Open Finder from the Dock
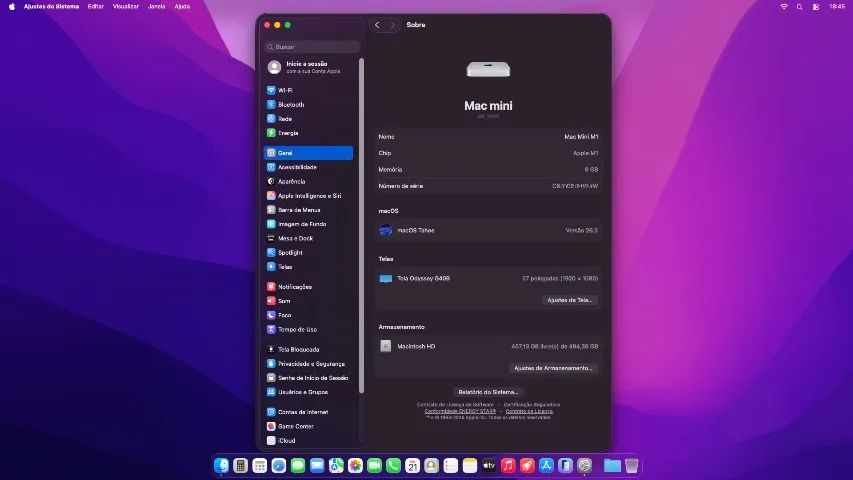The height and width of the screenshot is (480, 853). (221, 465)
